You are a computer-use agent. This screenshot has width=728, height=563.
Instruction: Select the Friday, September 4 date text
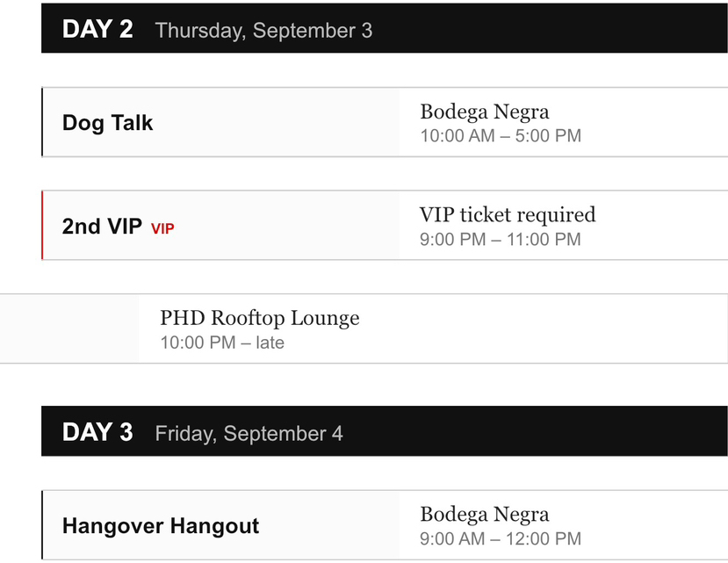click(249, 433)
